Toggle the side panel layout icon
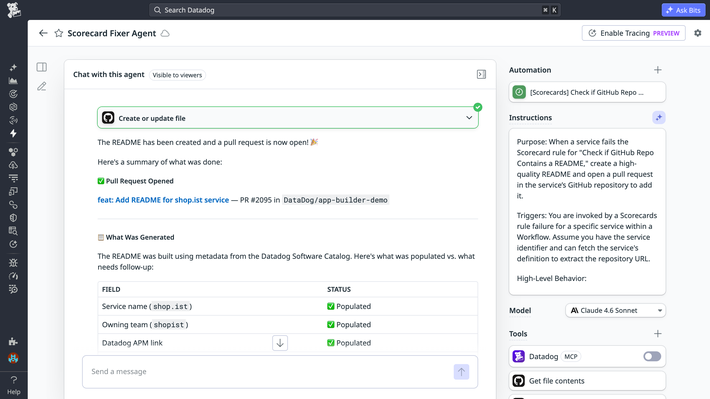 42,67
